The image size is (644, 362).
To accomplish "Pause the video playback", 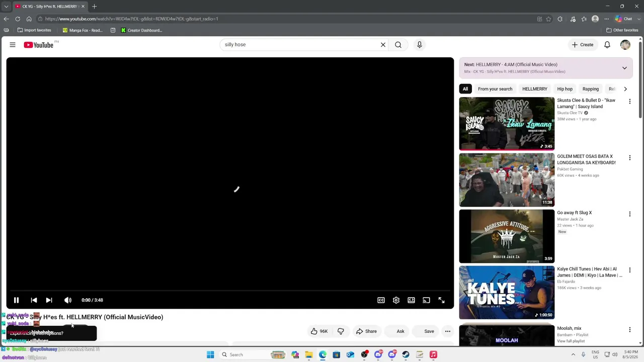I will (16, 300).
